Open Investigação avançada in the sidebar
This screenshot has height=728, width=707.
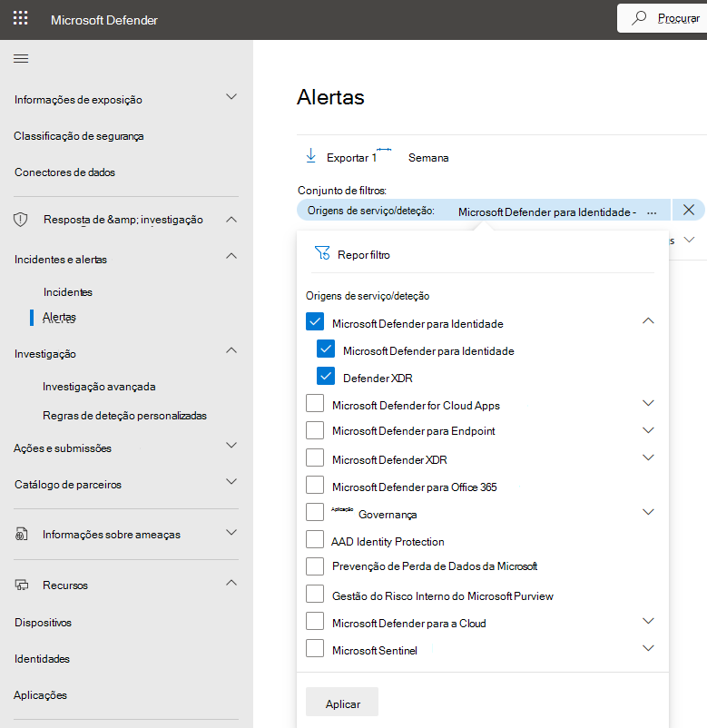click(99, 386)
